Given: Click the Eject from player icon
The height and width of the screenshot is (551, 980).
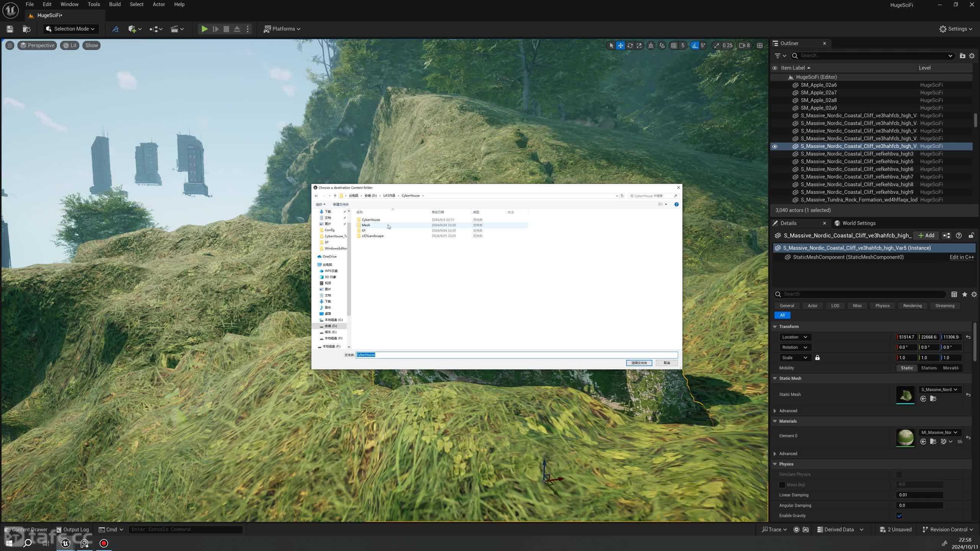Looking at the screenshot, I should [x=237, y=29].
